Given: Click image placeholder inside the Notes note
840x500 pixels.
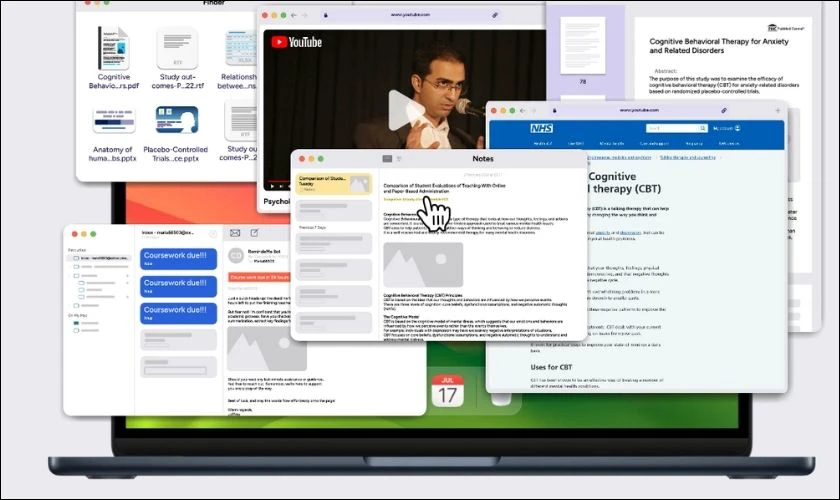Looking at the screenshot, I should 423,265.
